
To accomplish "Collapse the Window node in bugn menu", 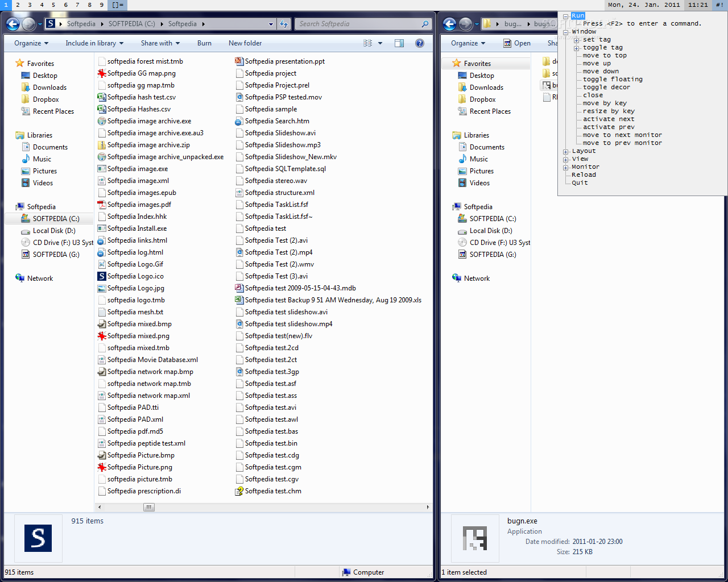I will 566,32.
